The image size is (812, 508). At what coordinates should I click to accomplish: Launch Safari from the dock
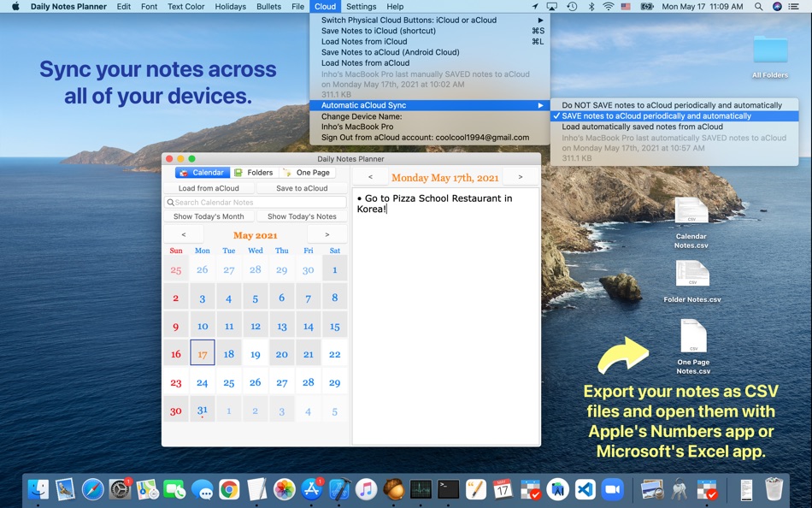[92, 489]
